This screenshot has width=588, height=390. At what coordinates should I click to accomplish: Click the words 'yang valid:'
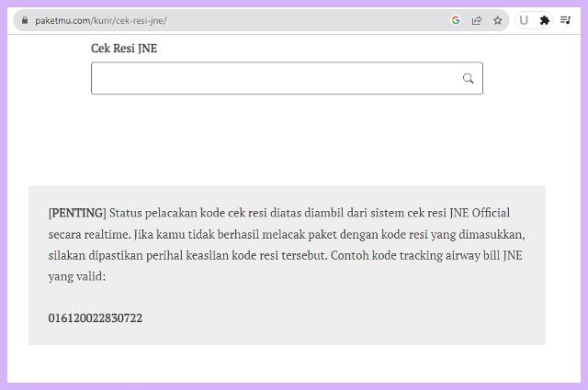pyautogui.click(x=77, y=276)
